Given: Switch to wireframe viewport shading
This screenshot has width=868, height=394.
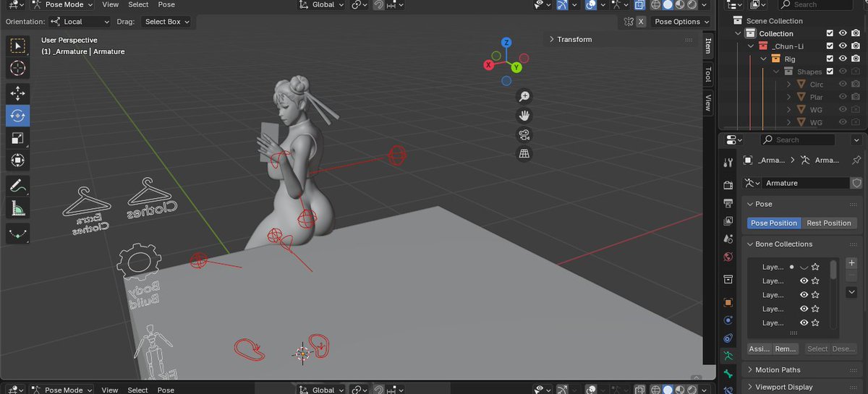Looking at the screenshot, I should click(655, 4).
